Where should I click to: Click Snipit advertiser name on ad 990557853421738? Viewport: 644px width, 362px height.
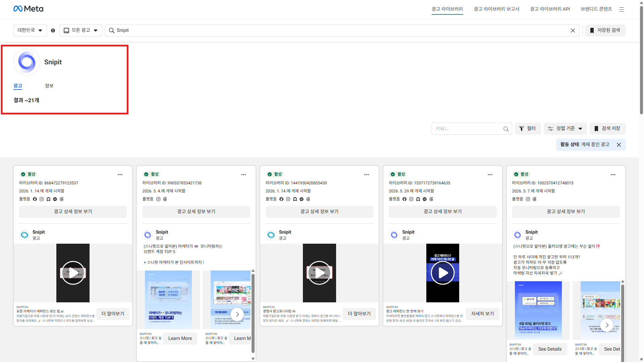coord(162,232)
